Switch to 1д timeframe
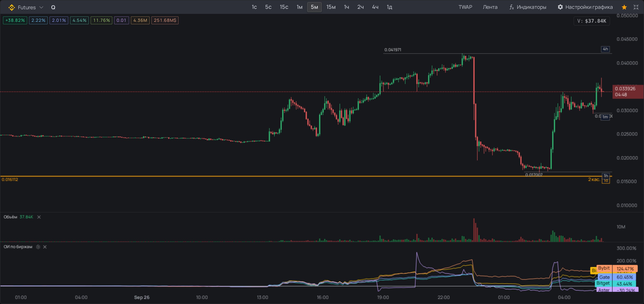This screenshot has width=644, height=304. pos(390,7)
